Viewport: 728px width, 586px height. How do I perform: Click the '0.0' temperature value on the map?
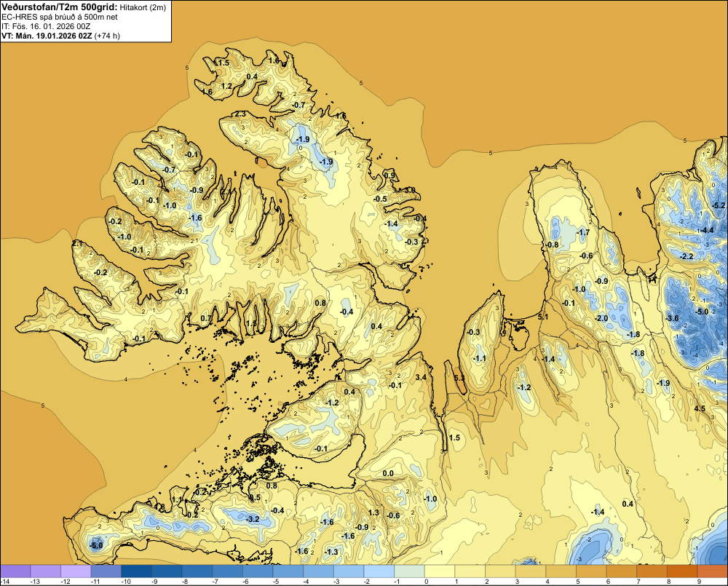coord(388,473)
